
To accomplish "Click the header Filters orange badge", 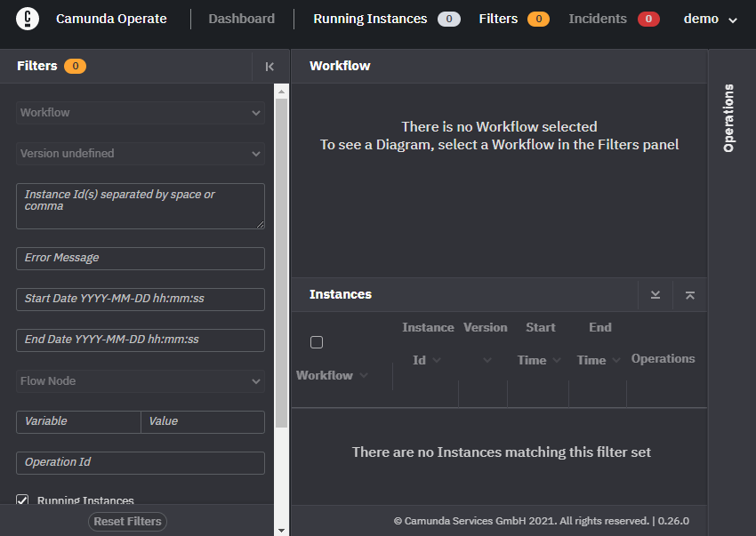I will coord(538,19).
